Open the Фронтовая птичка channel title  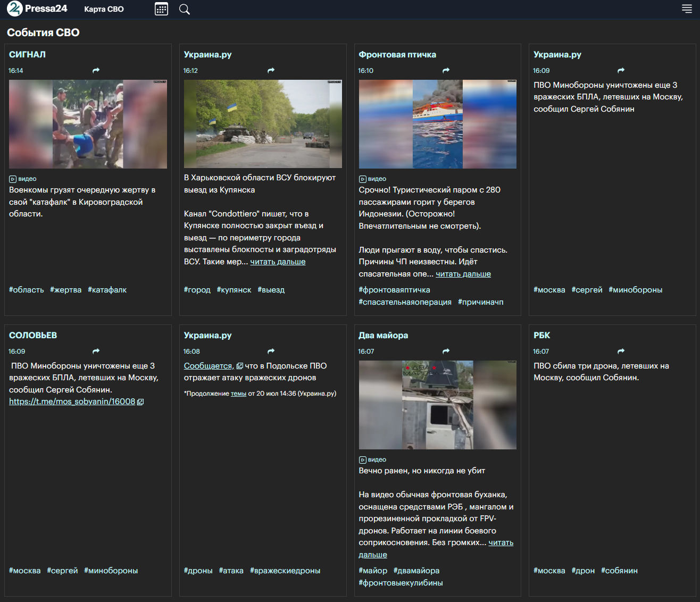[x=397, y=54]
